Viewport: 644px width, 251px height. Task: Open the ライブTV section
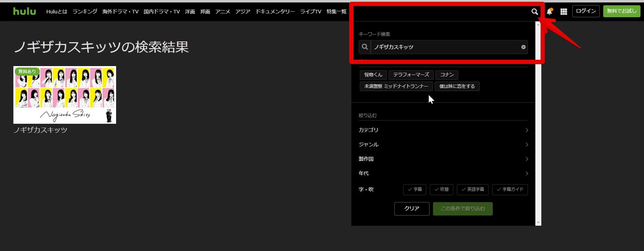[x=311, y=12]
